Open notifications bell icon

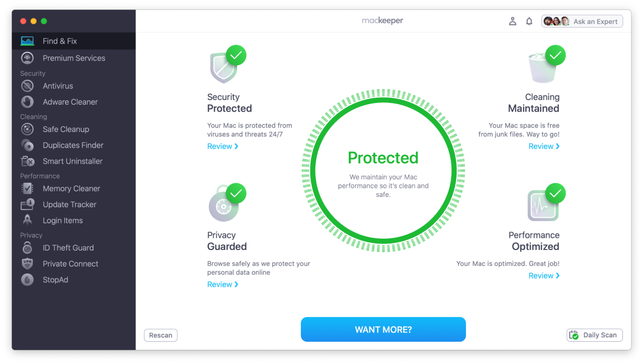tap(529, 22)
